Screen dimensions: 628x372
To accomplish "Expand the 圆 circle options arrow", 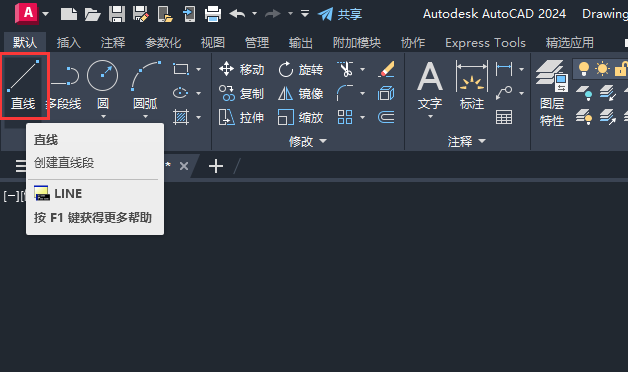I will 103,117.
